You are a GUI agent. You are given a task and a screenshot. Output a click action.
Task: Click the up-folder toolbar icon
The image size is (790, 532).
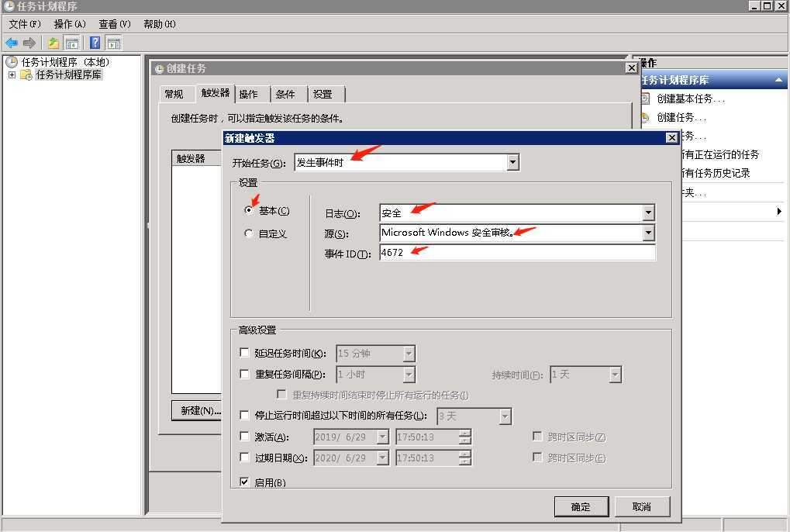click(53, 43)
